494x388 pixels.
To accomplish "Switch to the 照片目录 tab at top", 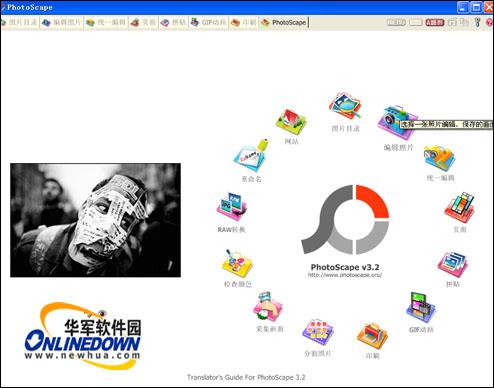I will (19, 23).
